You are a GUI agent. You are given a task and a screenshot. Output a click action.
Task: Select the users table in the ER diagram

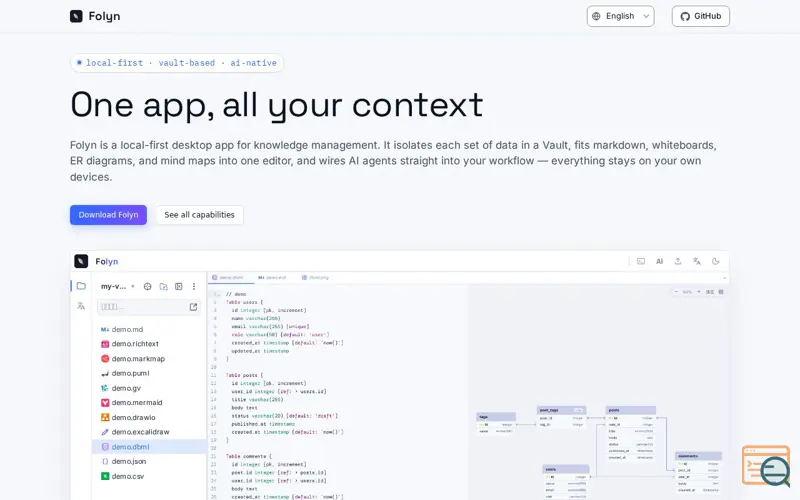tap(565, 482)
